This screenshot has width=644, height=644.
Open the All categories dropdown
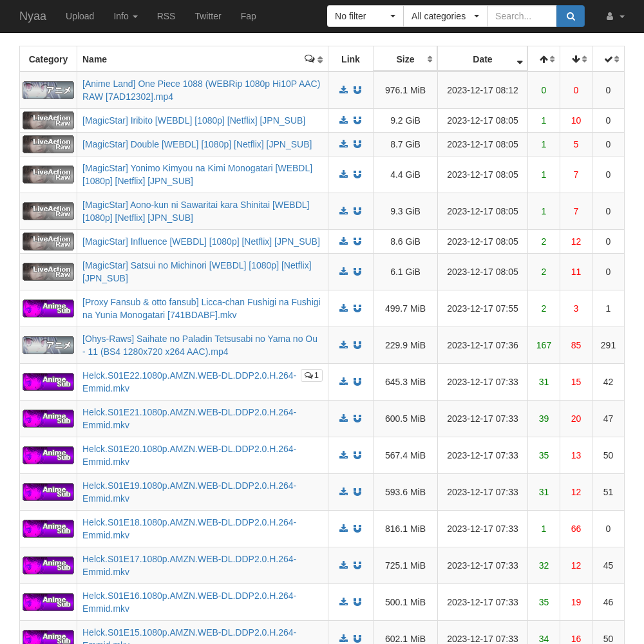445,16
